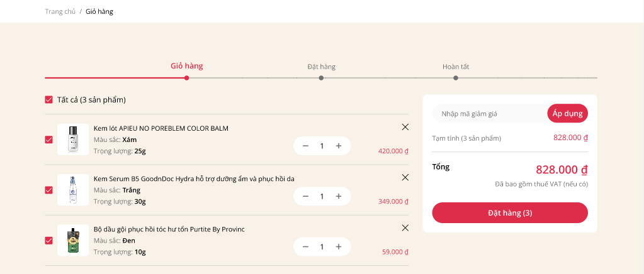Remove GoodnDoc B5 serum from cart
The image size is (644, 274).
tap(405, 177)
